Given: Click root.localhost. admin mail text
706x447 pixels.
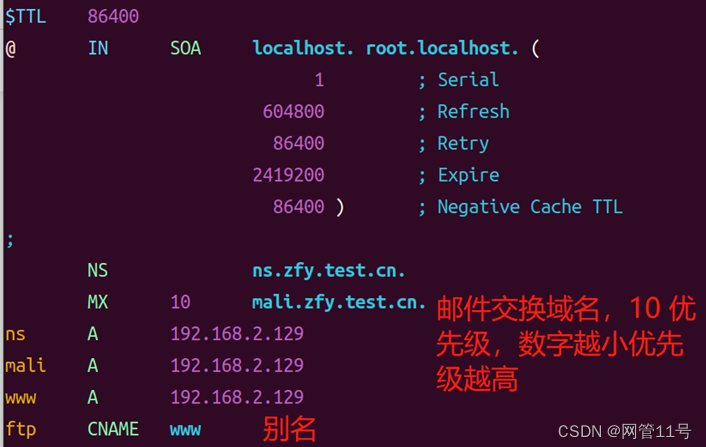Looking at the screenshot, I should (x=442, y=48).
